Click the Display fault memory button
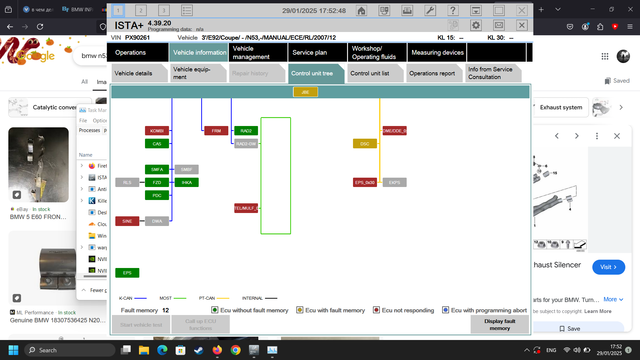The image size is (640, 360). [500, 324]
